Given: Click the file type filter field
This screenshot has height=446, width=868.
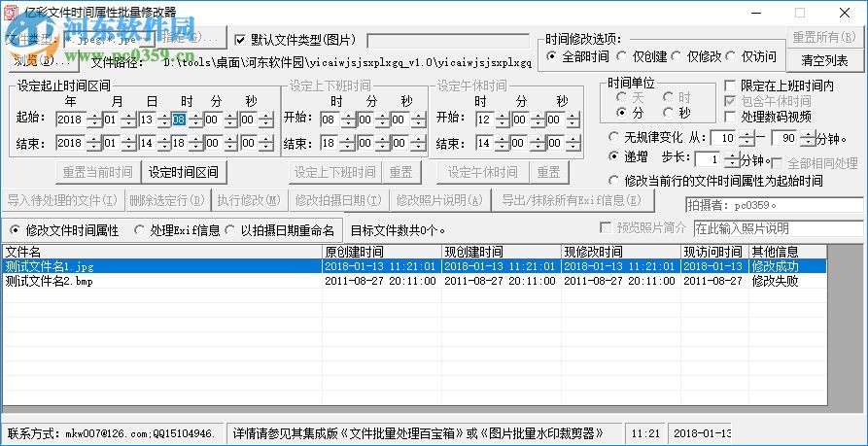Looking at the screenshot, I should [109, 39].
